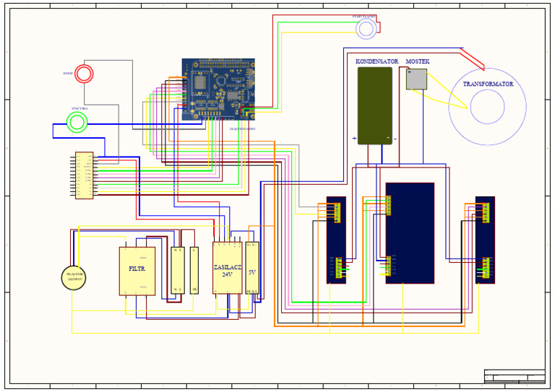
Task: Click the TRANSFORMATOR toroid inner circle
Action: (487, 107)
